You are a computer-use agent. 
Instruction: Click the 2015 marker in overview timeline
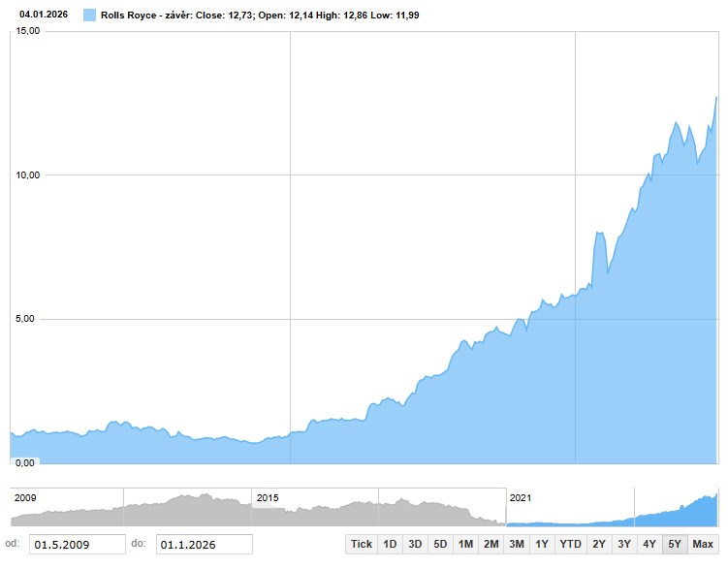(267, 497)
